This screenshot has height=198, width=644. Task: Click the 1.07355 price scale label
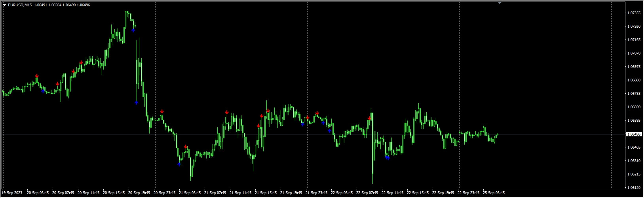tap(634, 13)
